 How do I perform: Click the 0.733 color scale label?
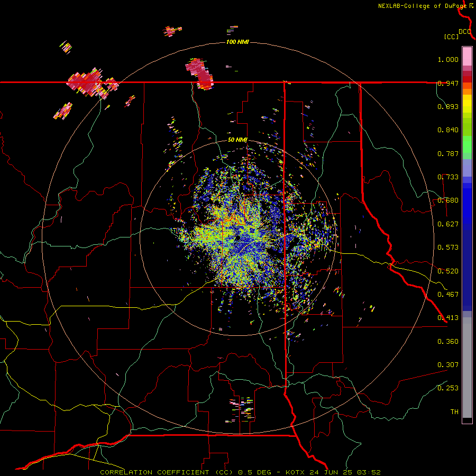[448, 177]
